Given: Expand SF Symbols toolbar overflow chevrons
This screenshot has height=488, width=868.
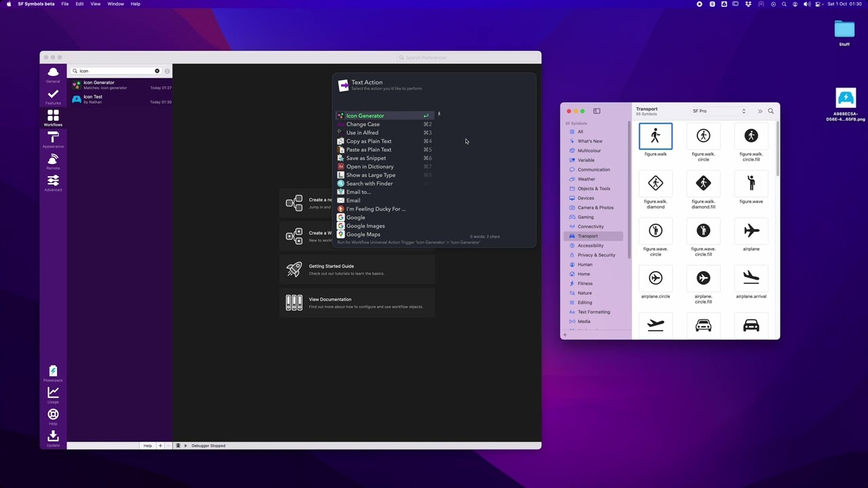Looking at the screenshot, I should (760, 111).
